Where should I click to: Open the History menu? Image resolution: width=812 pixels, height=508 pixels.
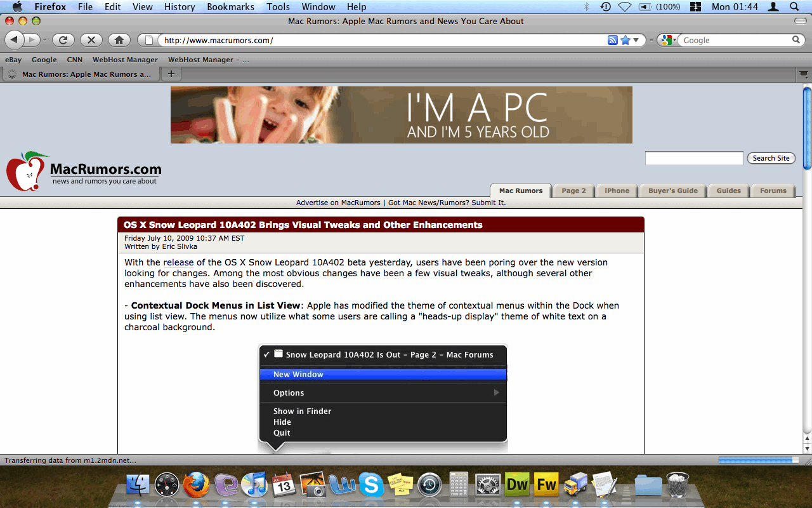click(180, 7)
